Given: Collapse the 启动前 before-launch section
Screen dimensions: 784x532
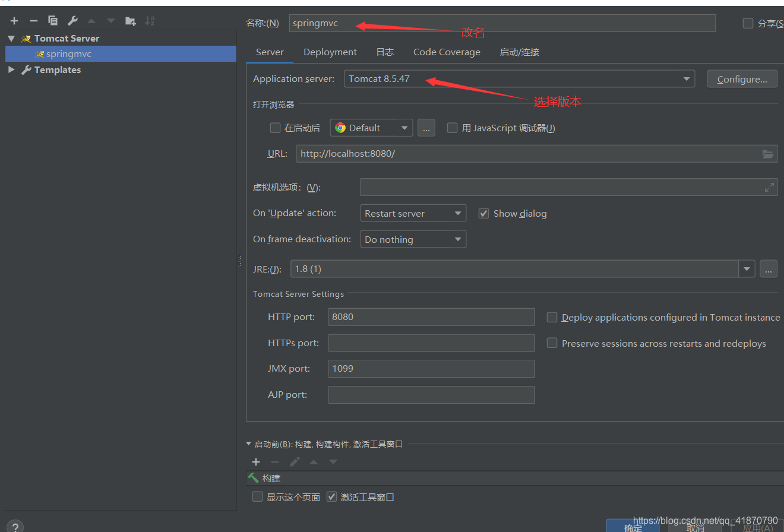Looking at the screenshot, I should click(249, 444).
